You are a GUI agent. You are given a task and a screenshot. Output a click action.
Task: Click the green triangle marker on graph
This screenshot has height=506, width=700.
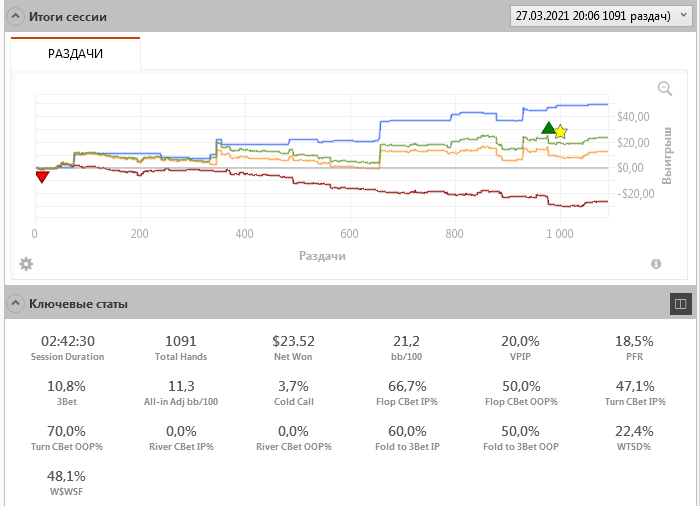pyautogui.click(x=548, y=127)
